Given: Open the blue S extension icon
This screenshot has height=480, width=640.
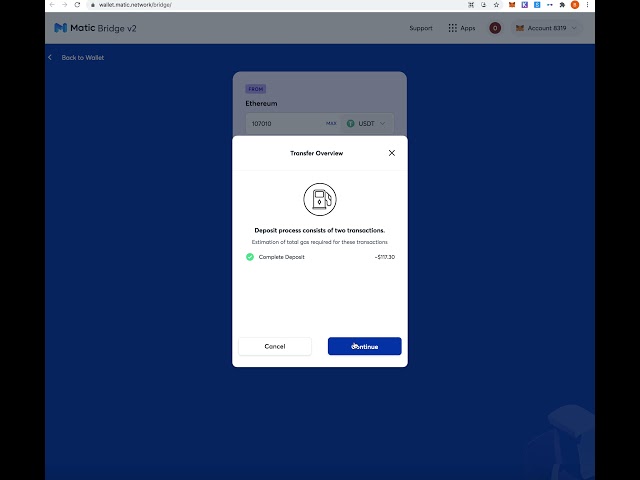Looking at the screenshot, I should 537,5.
